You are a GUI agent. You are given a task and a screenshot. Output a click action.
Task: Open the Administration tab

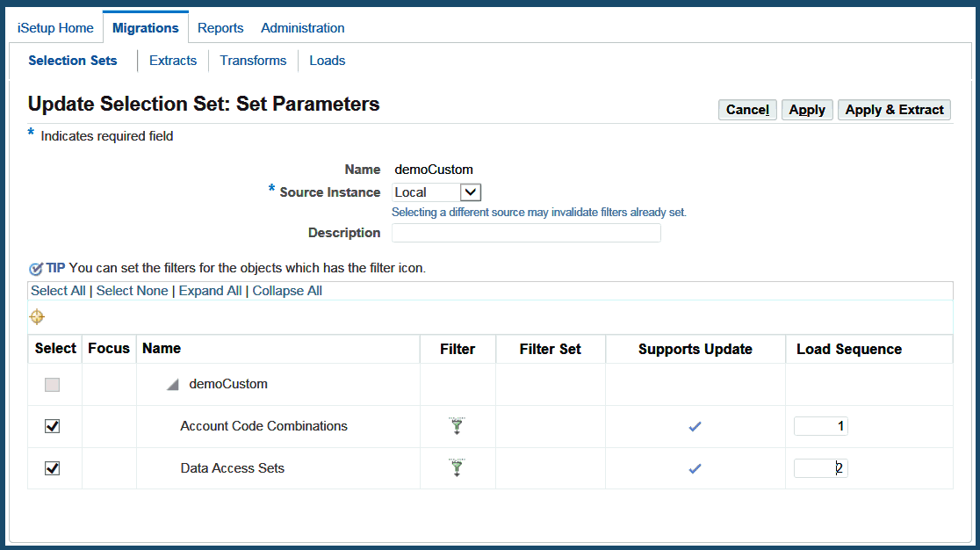coord(302,28)
